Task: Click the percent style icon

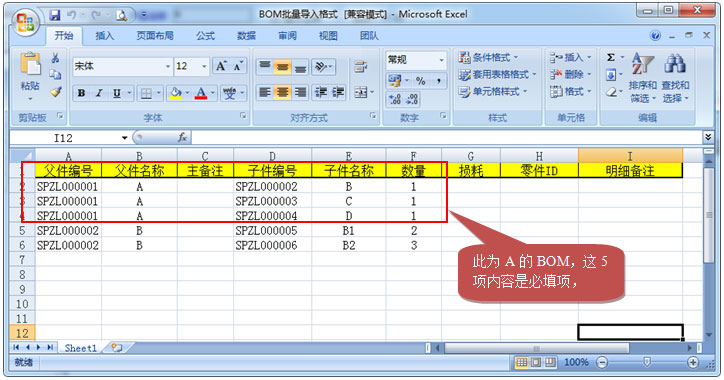Action: 420,81
